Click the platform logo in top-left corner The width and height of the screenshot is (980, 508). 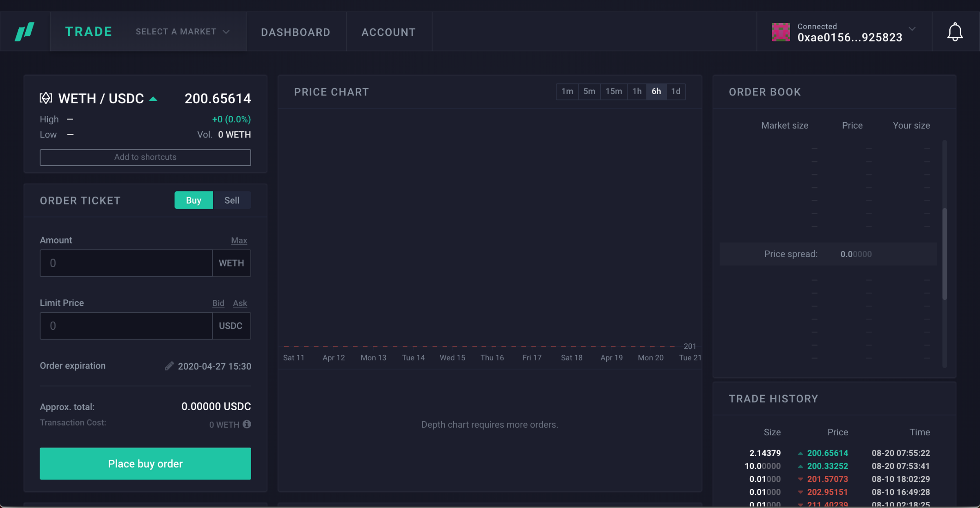click(24, 31)
